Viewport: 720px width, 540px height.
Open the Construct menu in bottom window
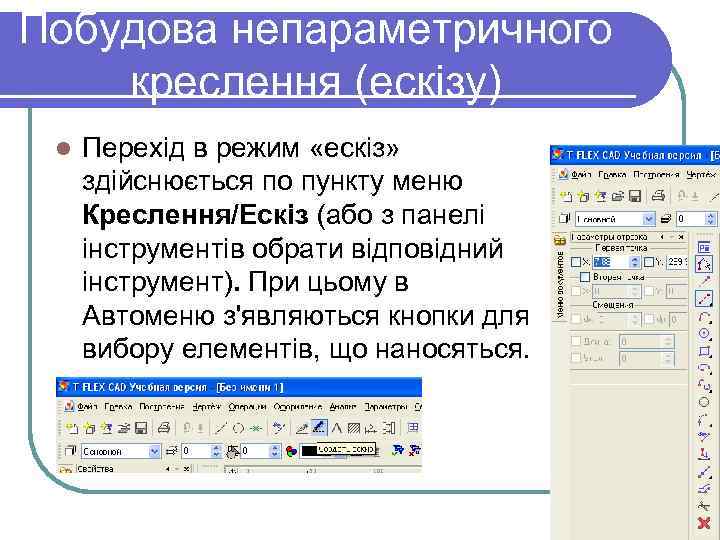click(162, 407)
